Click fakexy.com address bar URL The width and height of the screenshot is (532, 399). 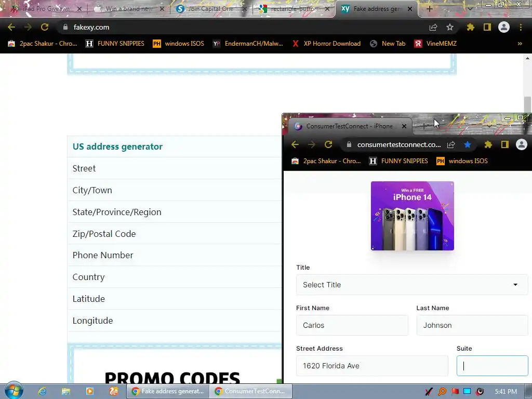91,27
